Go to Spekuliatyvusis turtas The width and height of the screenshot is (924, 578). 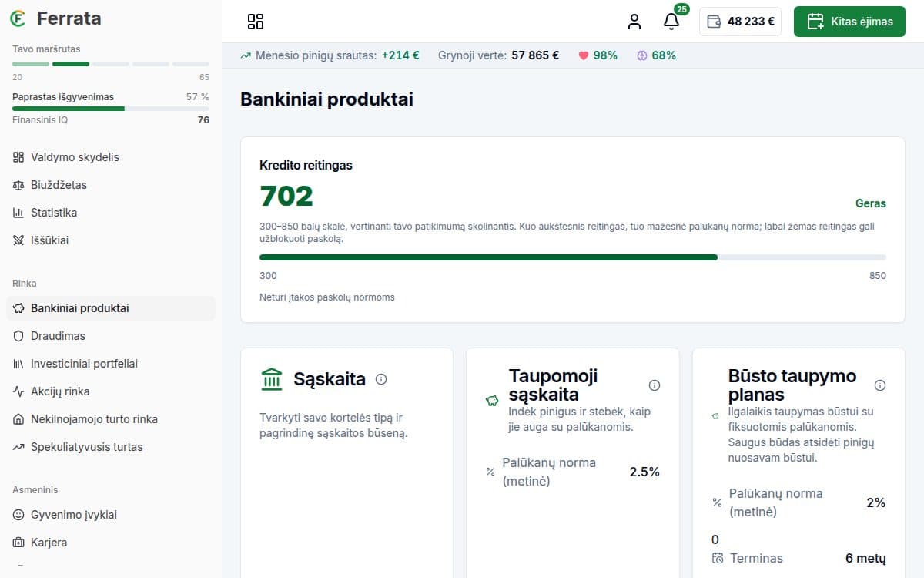(111, 447)
